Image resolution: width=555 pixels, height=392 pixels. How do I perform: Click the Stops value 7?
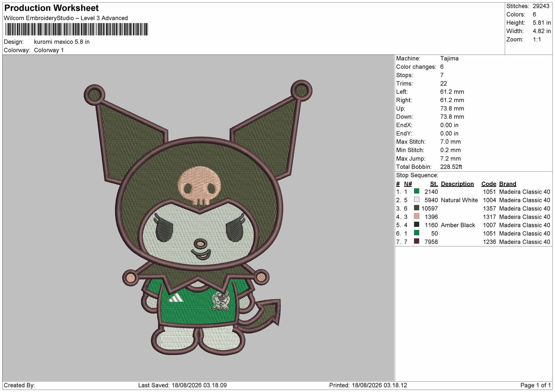(442, 75)
